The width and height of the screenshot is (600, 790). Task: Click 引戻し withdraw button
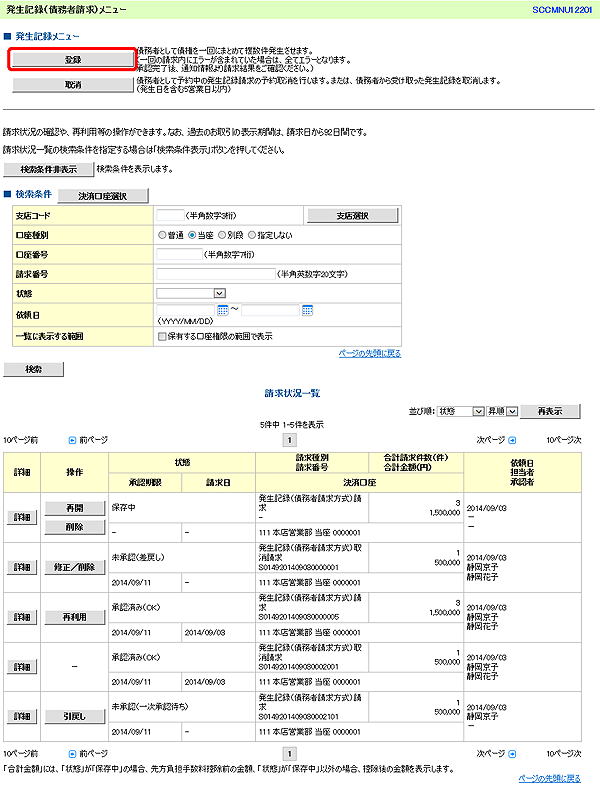pos(75,716)
